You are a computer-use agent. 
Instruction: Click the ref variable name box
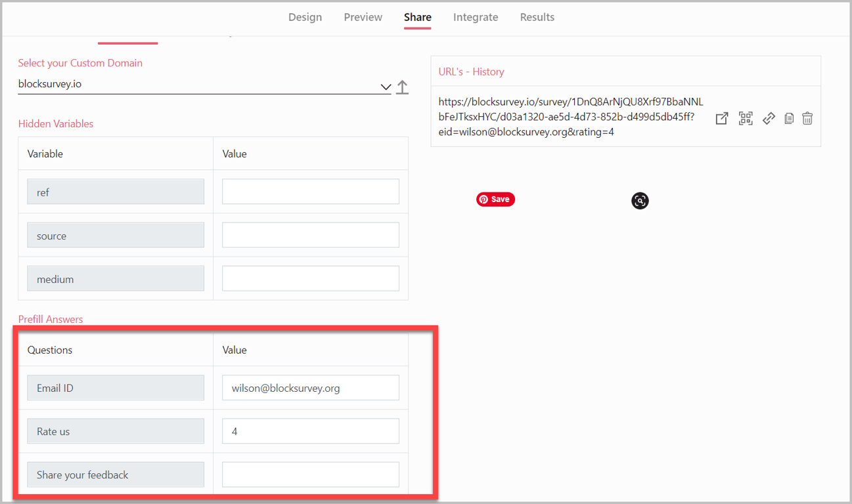click(x=116, y=192)
